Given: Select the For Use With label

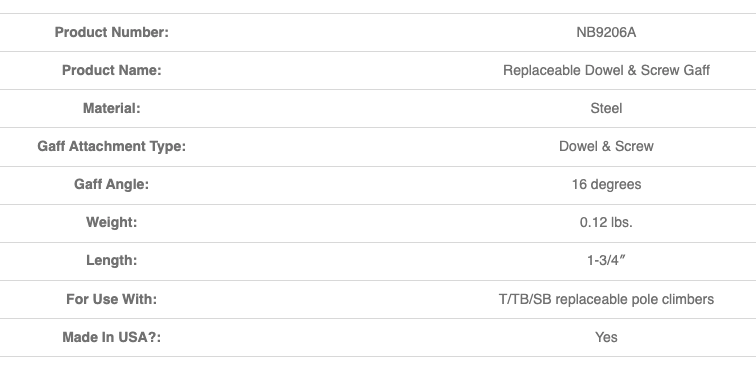Looking at the screenshot, I should point(111,299).
